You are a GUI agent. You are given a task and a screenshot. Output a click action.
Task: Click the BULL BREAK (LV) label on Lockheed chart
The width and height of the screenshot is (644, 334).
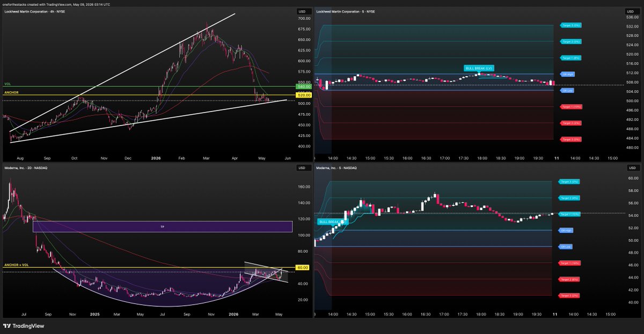click(479, 68)
